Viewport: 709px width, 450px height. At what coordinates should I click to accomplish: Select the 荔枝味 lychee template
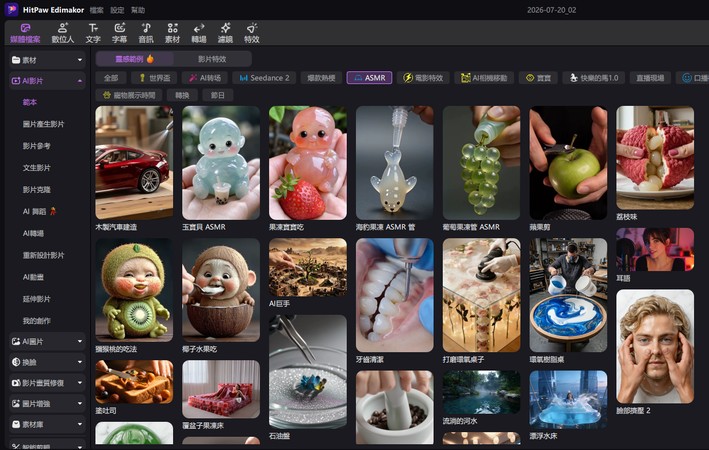(x=655, y=158)
